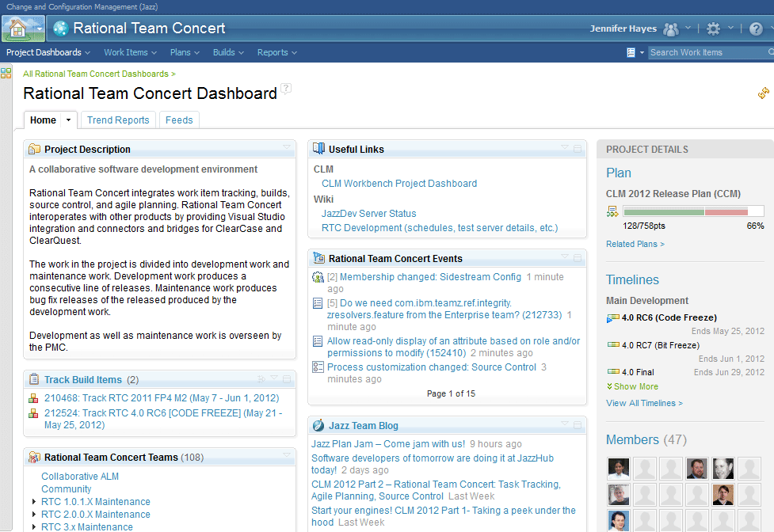Click the plan progress icon beside bar
This screenshot has width=774, height=532.
pos(612,211)
